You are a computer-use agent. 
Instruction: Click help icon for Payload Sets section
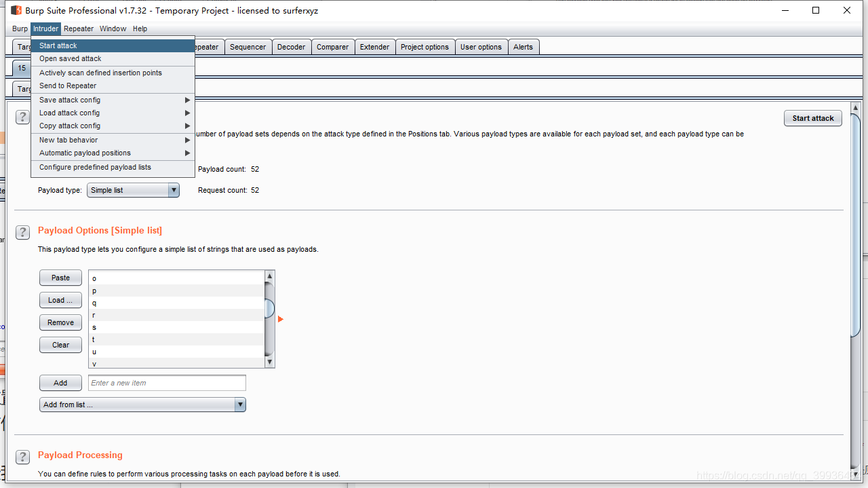22,117
